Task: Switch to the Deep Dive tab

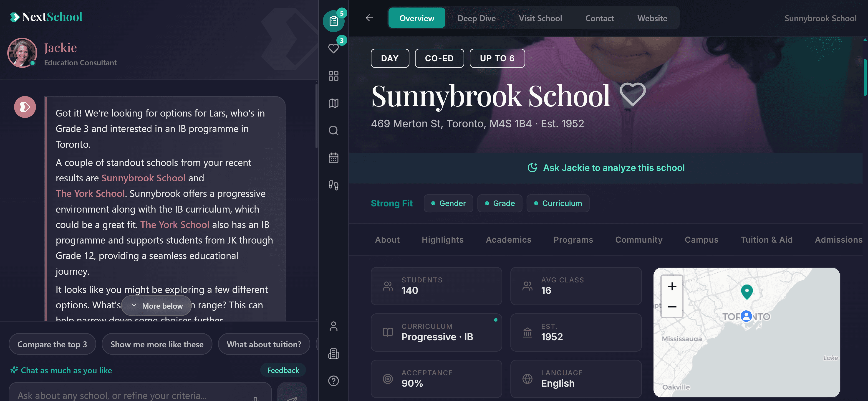Action: click(476, 18)
